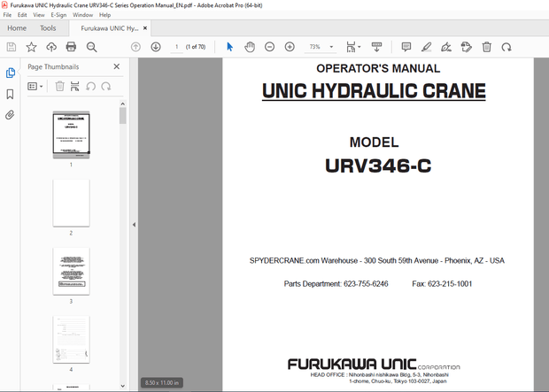The height and width of the screenshot is (392, 549).
Task: Open the Edit menu
Action: tap(22, 15)
